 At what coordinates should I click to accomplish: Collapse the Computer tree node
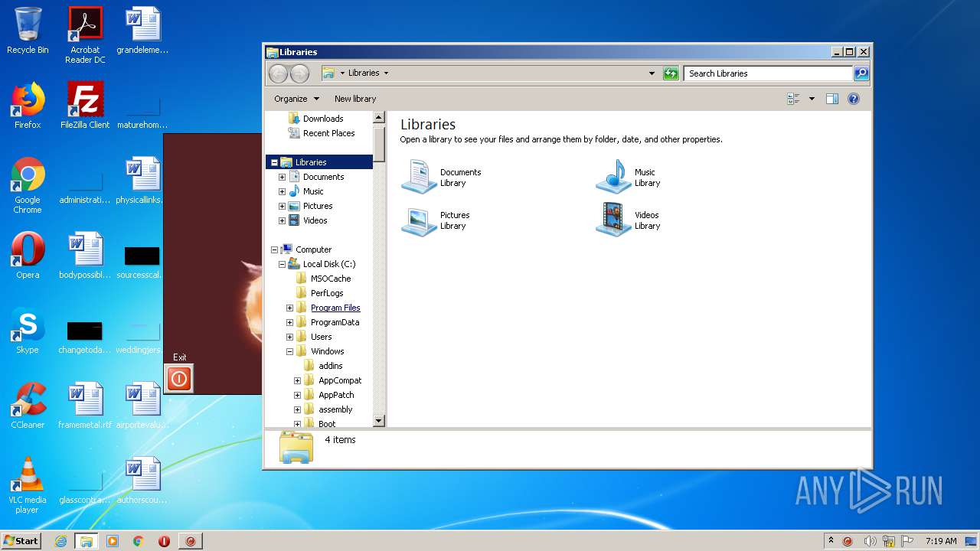coord(274,249)
